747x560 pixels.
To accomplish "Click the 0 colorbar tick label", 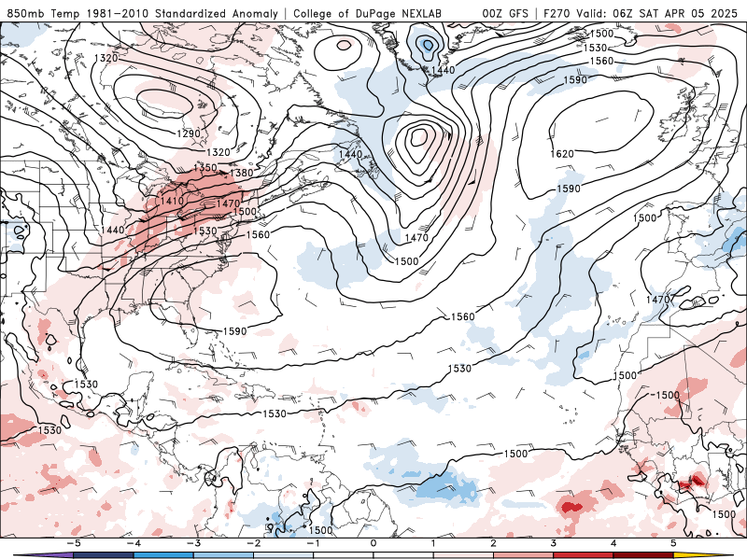I will 373,543.
